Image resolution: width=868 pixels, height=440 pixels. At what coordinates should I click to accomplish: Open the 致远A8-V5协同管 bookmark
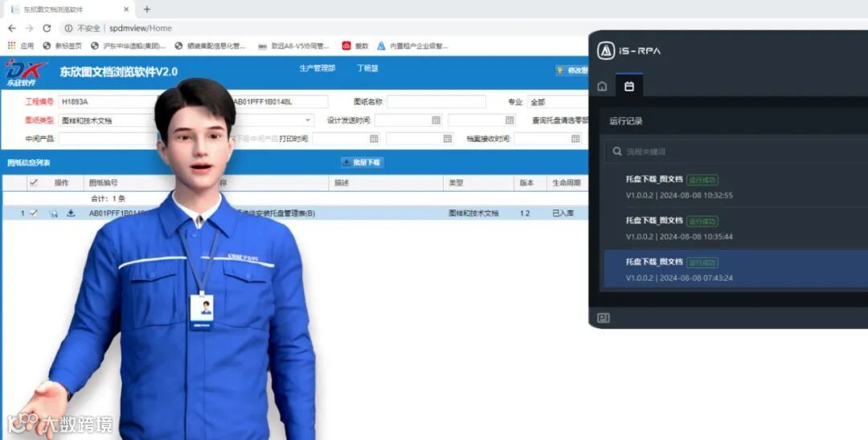293,46
